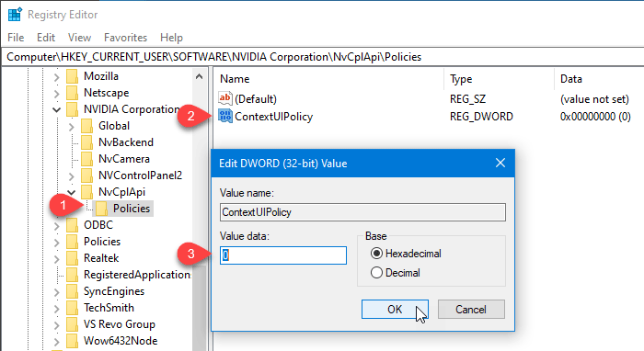This screenshot has height=351, width=644.
Task: Click the Value data input field
Action: pos(283,255)
